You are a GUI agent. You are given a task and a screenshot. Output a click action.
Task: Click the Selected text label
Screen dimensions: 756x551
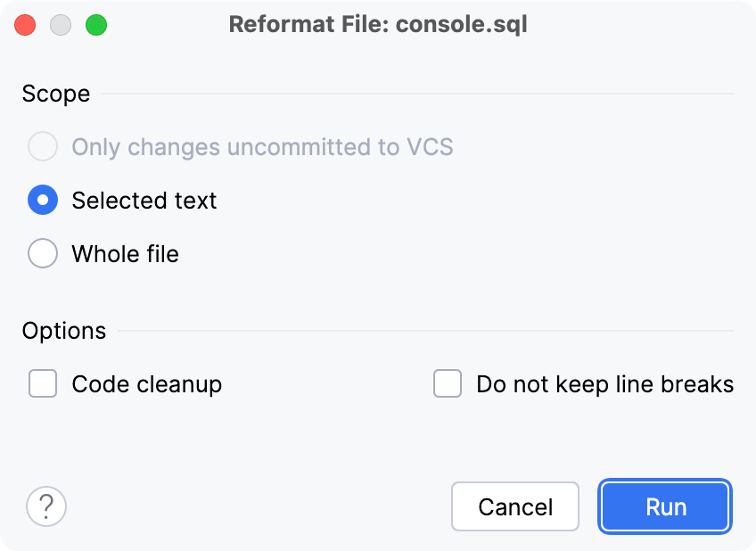point(144,200)
